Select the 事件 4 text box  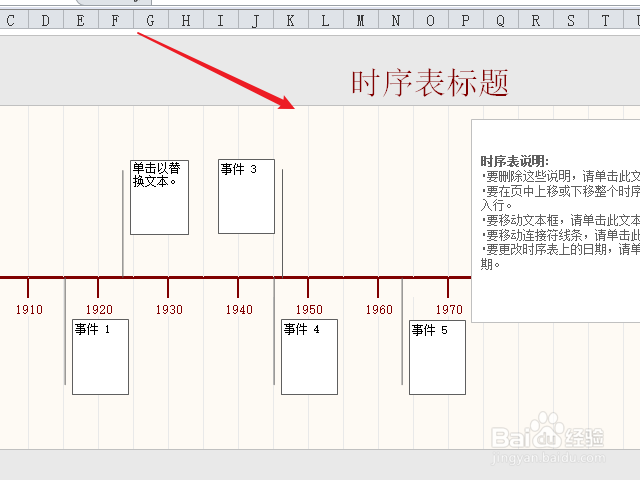tap(309, 357)
